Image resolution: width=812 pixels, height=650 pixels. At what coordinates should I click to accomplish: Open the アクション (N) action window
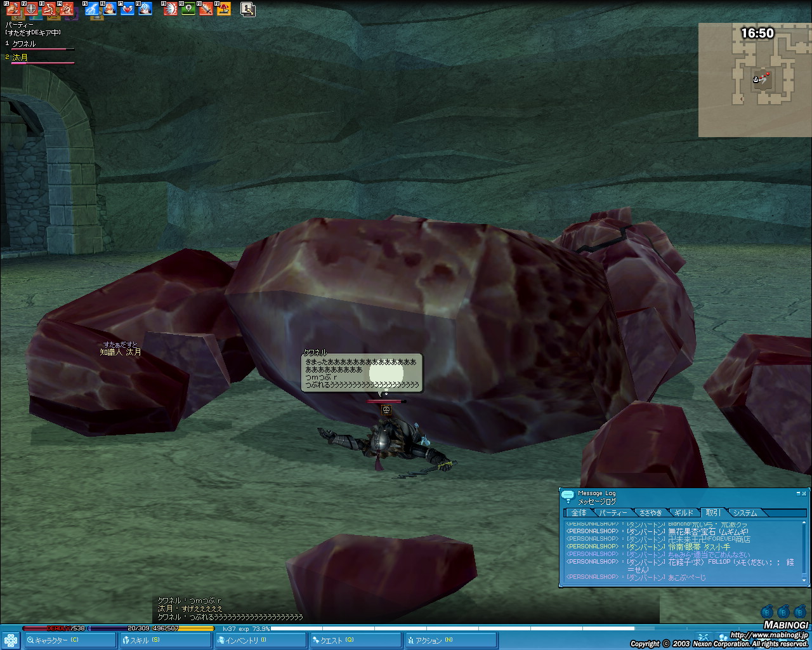pyautogui.click(x=450, y=640)
